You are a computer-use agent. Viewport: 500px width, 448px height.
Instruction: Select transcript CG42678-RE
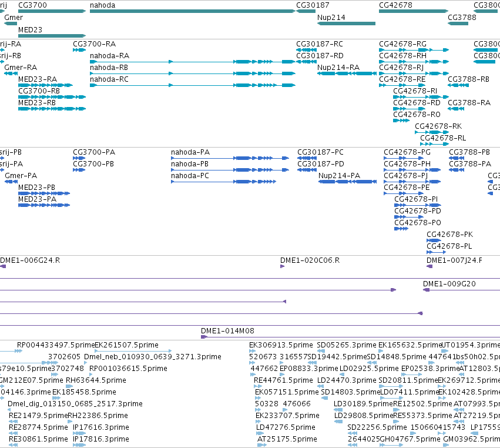click(402, 85)
